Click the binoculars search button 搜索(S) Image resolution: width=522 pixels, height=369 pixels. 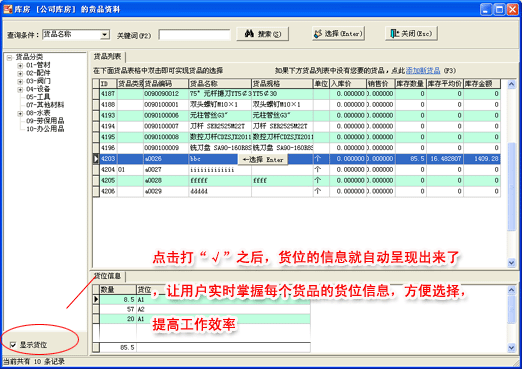click(x=262, y=34)
